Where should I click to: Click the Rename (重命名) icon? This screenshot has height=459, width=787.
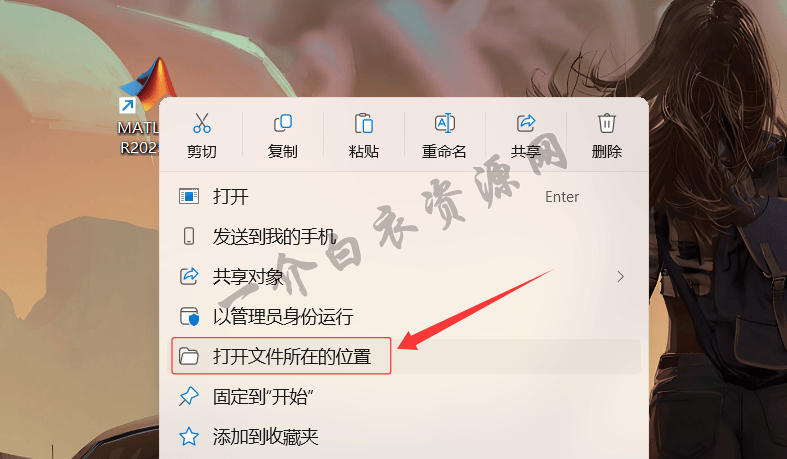(x=445, y=123)
